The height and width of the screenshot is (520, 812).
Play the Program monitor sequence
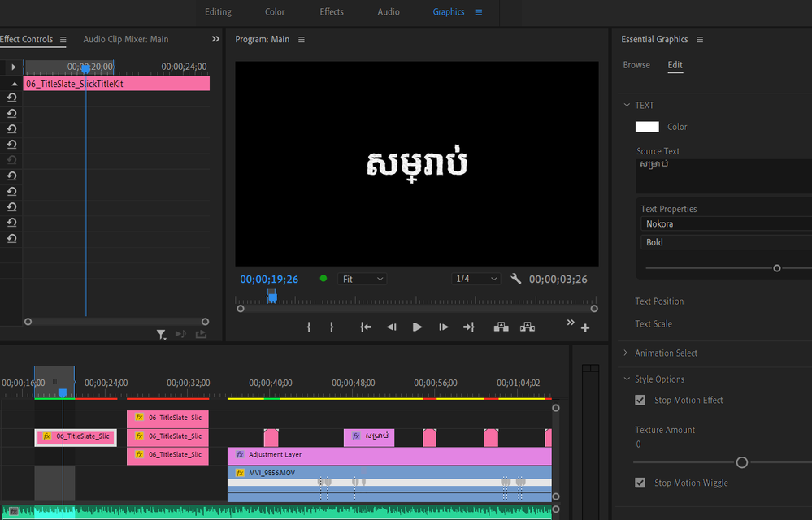pos(418,327)
